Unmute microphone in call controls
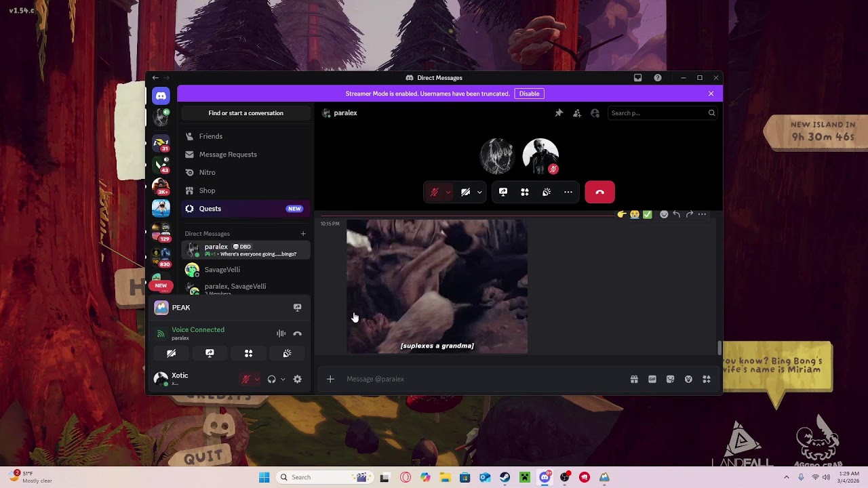 435,192
